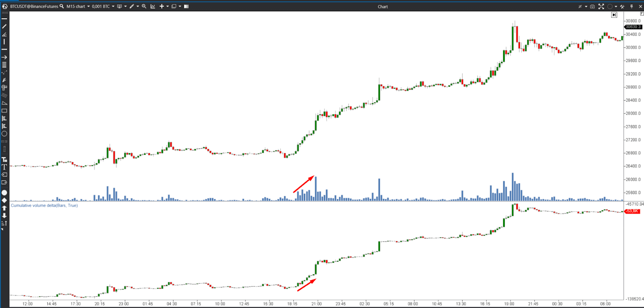Select the triangle shape tool
644x308 pixels.
point(4,103)
